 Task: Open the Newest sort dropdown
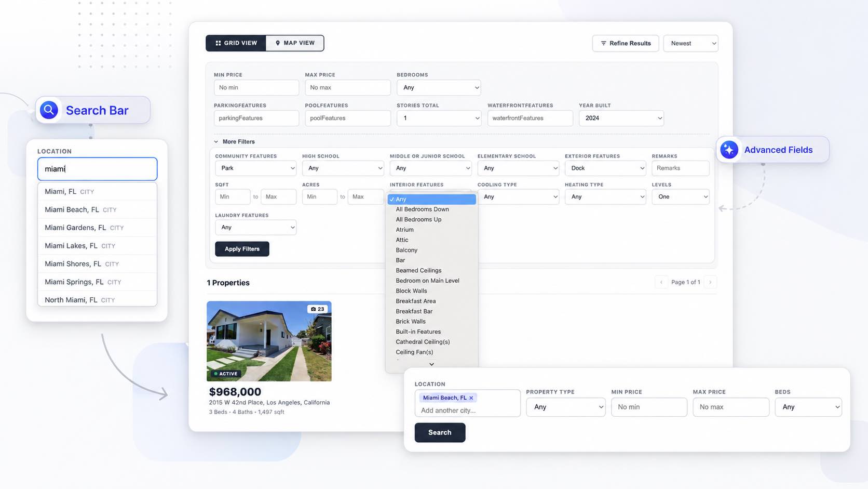(x=691, y=43)
